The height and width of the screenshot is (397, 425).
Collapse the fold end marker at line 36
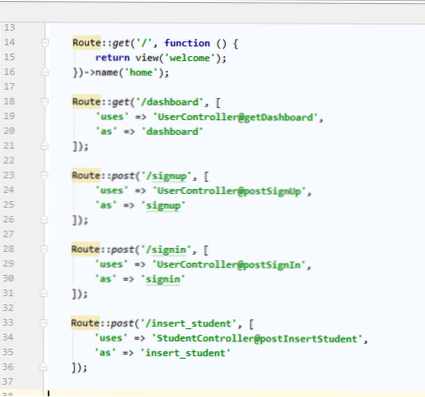coord(43,367)
